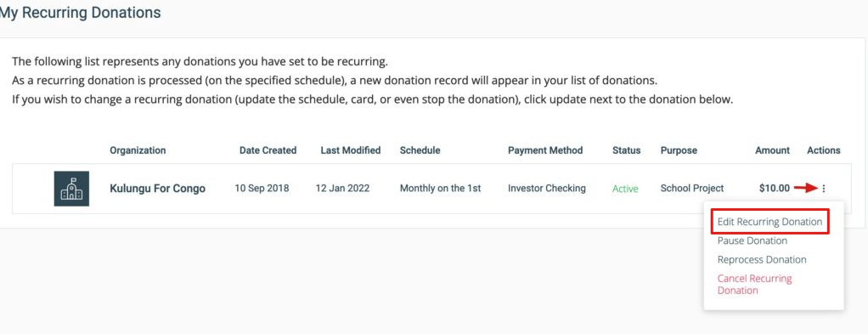Click the My Recurring Donations heading

coord(81,12)
